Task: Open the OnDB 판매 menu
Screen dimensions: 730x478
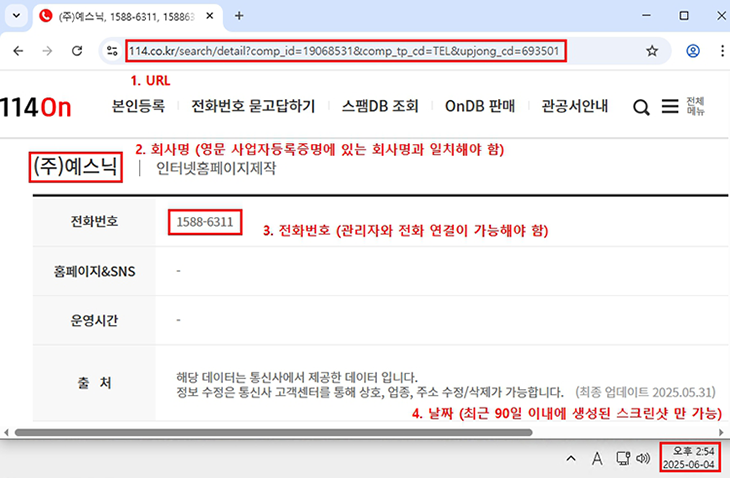Action: (x=480, y=106)
